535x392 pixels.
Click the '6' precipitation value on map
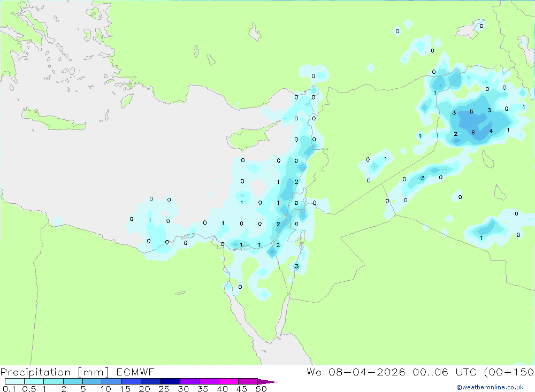(473, 133)
